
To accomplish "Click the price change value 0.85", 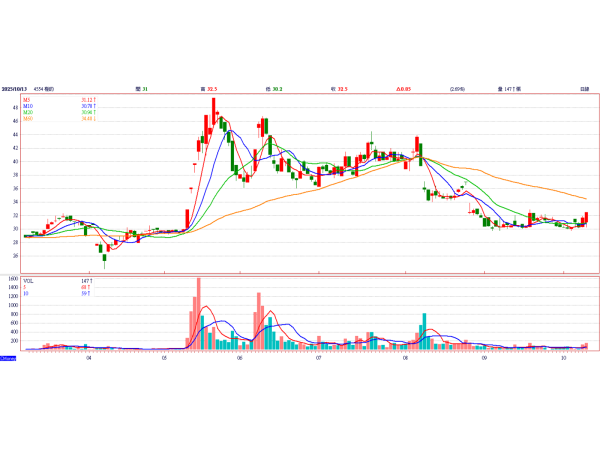I will [404, 89].
